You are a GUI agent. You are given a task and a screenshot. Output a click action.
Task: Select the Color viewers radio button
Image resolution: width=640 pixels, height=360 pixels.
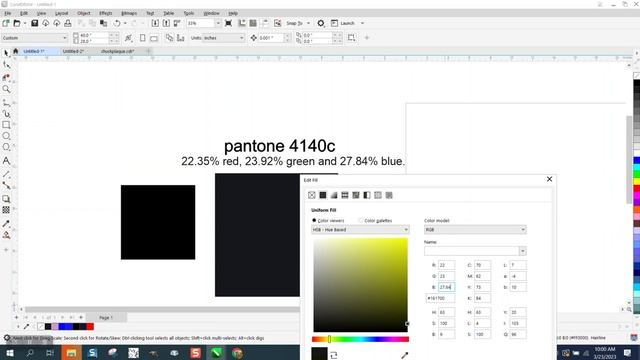[x=314, y=220]
